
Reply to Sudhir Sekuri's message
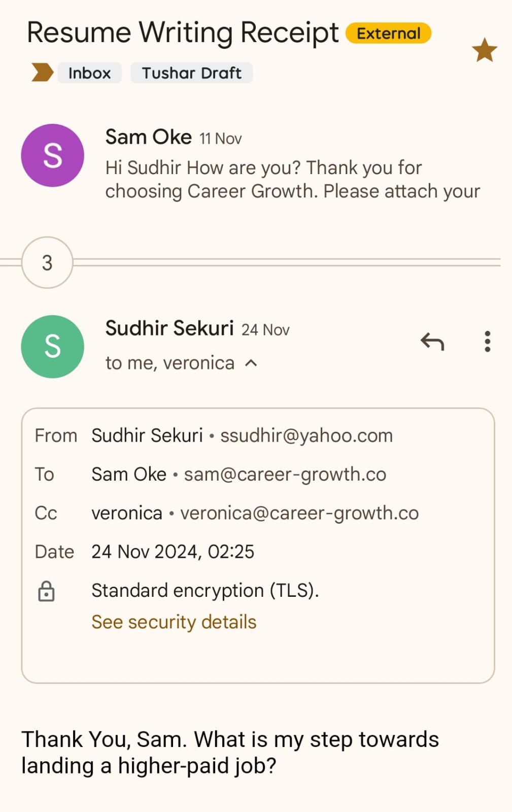coord(432,342)
